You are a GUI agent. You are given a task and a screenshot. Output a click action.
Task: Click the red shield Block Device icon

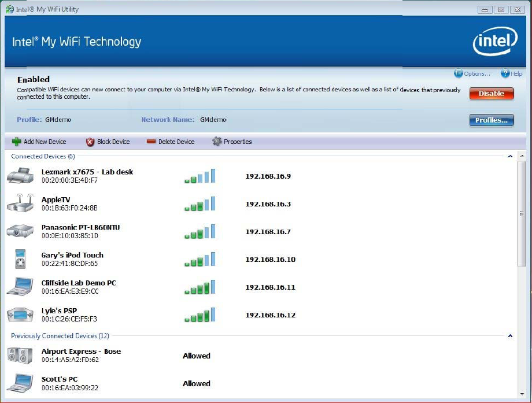pos(90,142)
